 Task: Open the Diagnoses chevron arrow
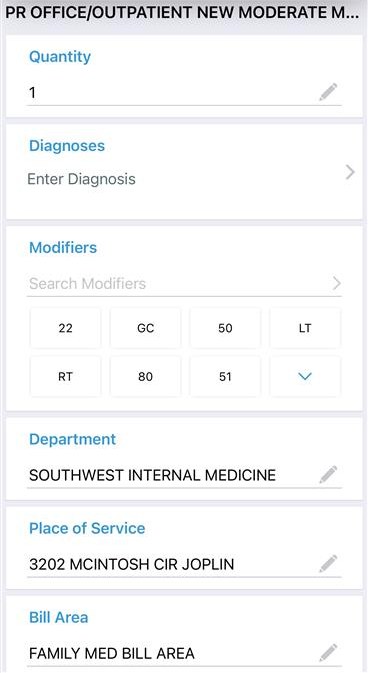[350, 173]
